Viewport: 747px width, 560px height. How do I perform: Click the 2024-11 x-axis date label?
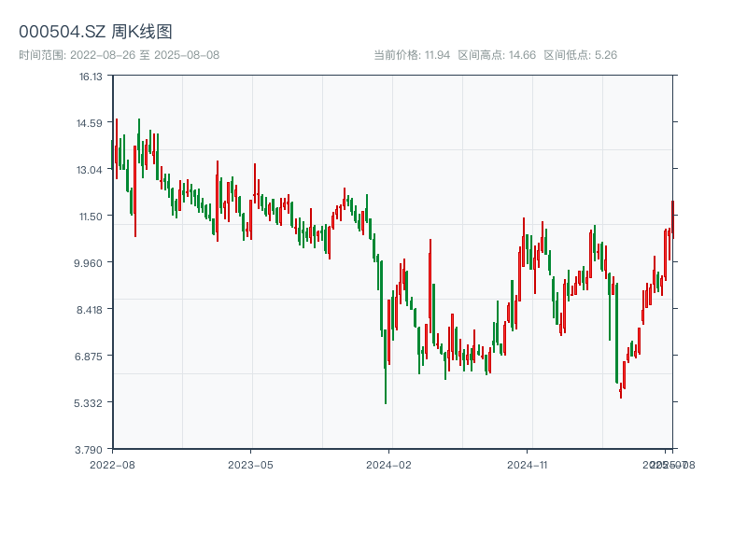pyautogui.click(x=528, y=464)
